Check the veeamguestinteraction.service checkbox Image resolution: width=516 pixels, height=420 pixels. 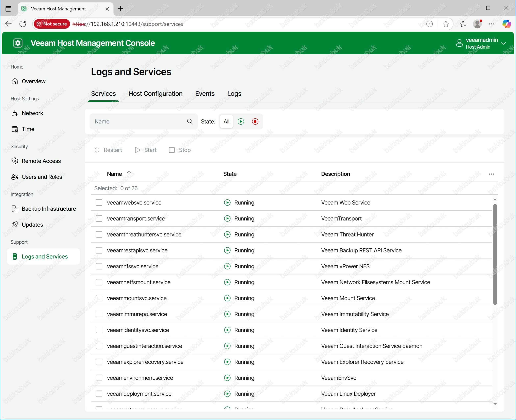coord(99,346)
